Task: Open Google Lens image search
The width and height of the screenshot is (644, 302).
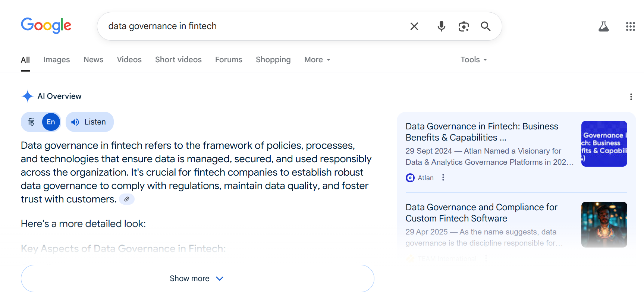Action: pyautogui.click(x=464, y=26)
